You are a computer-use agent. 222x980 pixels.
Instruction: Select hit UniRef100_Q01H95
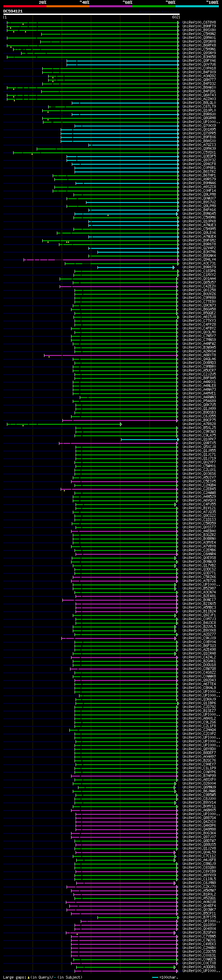click(x=199, y=129)
